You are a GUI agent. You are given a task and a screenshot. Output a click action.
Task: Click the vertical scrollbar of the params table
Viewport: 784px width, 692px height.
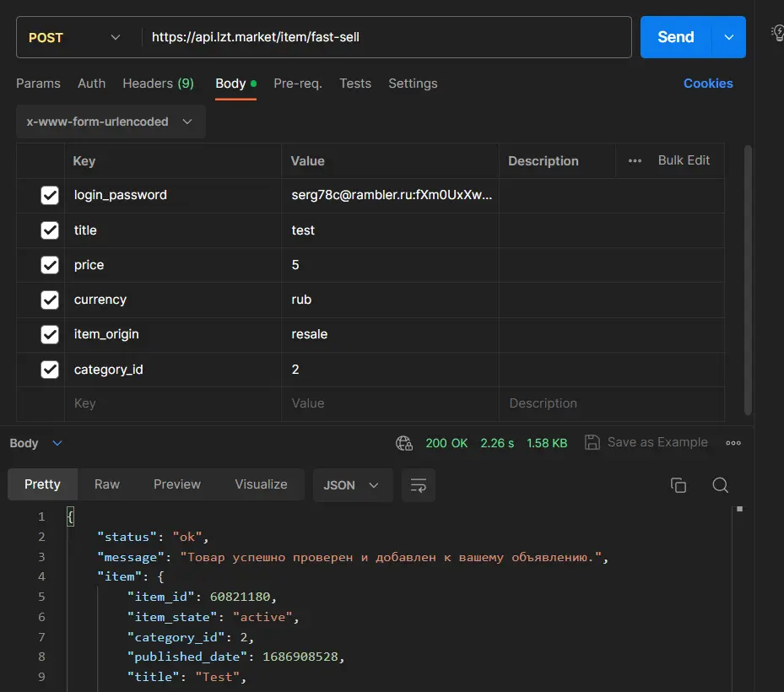point(747,278)
